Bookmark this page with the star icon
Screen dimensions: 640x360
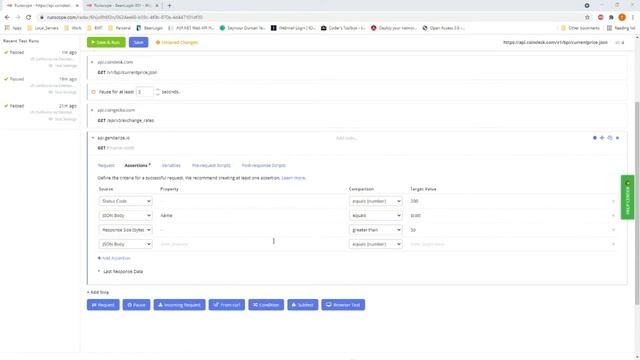[x=587, y=17]
